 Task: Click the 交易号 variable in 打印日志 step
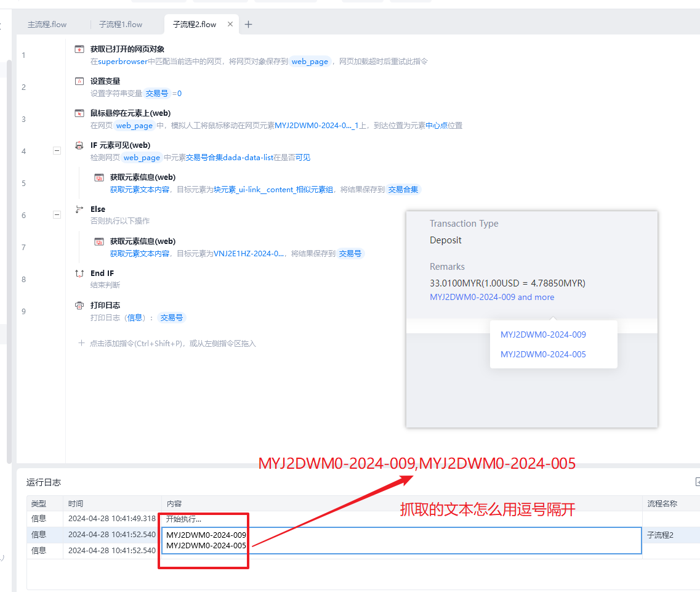point(171,318)
